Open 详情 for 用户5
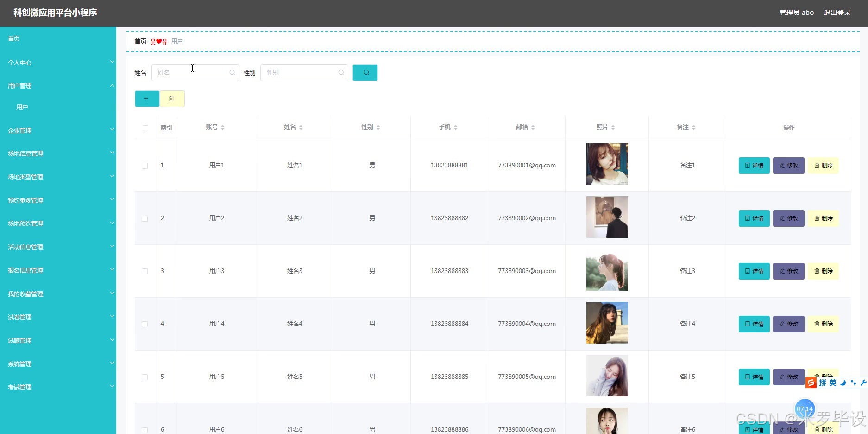 click(754, 377)
